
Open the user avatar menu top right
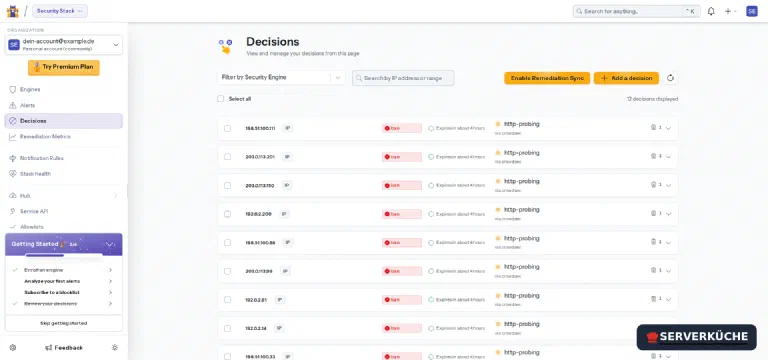tap(752, 11)
